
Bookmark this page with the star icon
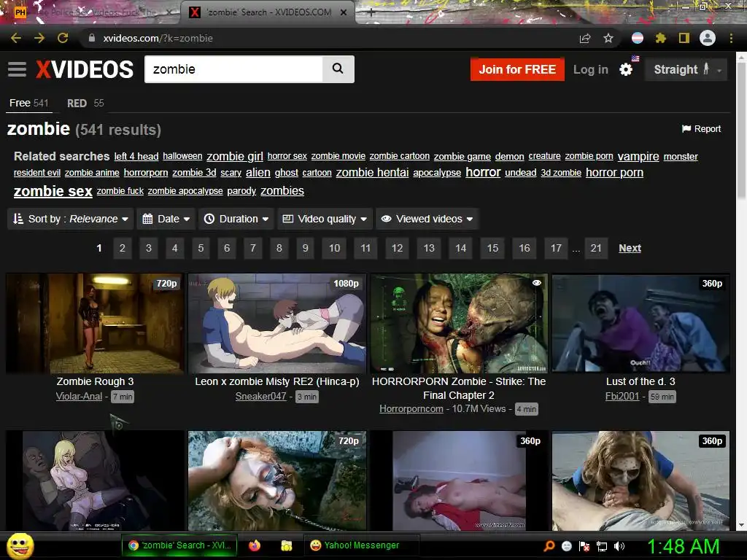[608, 38]
